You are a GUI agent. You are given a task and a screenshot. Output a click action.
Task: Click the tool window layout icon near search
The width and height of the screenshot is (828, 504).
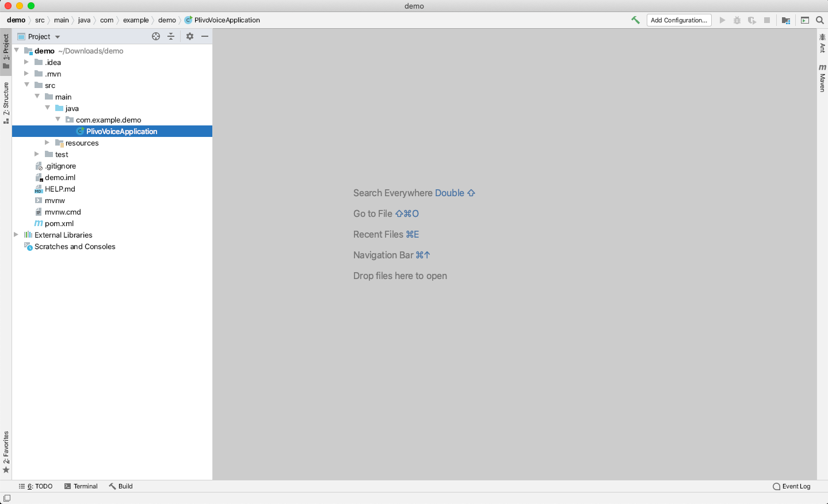click(804, 20)
